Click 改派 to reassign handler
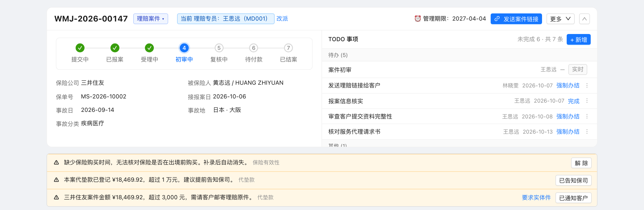The height and width of the screenshot is (210, 644). coord(282,18)
